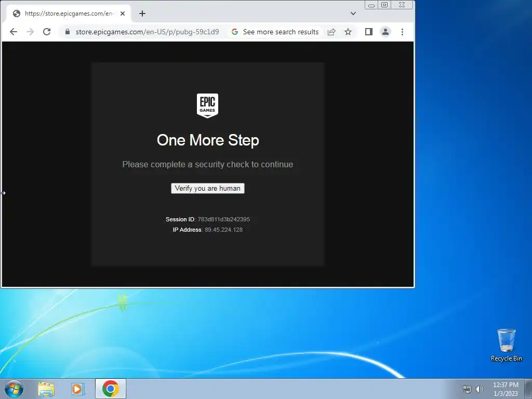Select the IP Address value 89.45.224.128

click(224, 230)
